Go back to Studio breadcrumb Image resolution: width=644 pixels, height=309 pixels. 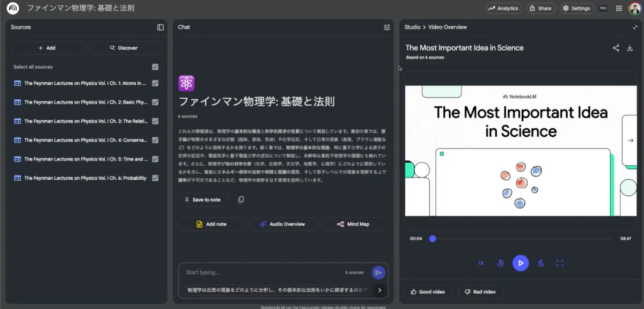click(x=412, y=27)
